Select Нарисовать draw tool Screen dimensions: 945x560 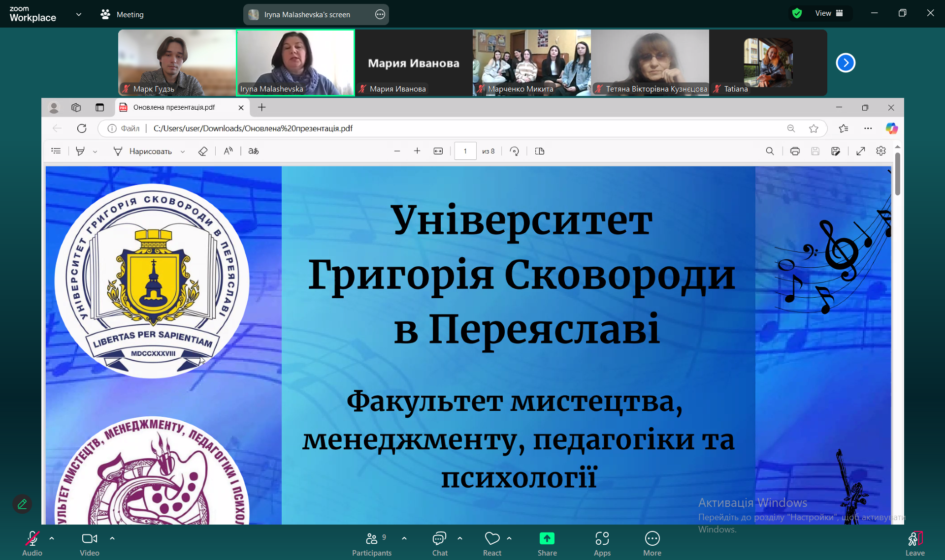coord(142,151)
